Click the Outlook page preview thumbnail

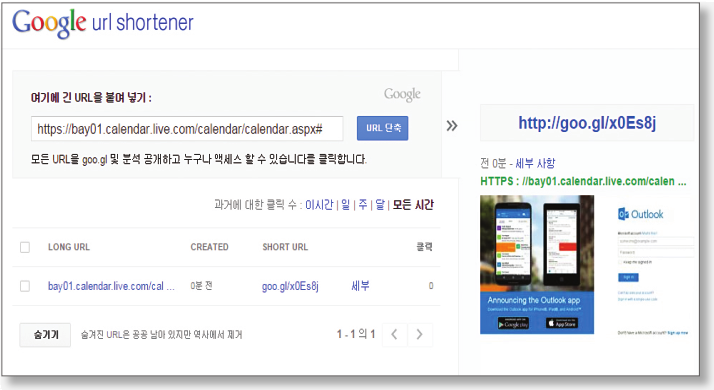click(x=587, y=265)
